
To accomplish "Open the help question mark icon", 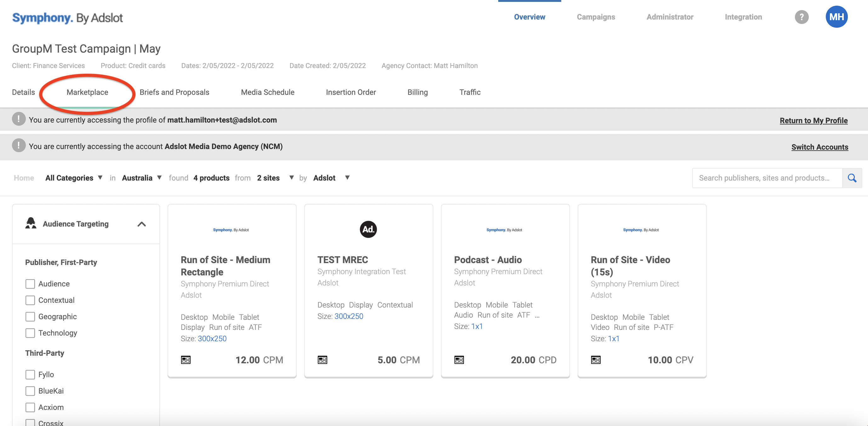I will 802,17.
